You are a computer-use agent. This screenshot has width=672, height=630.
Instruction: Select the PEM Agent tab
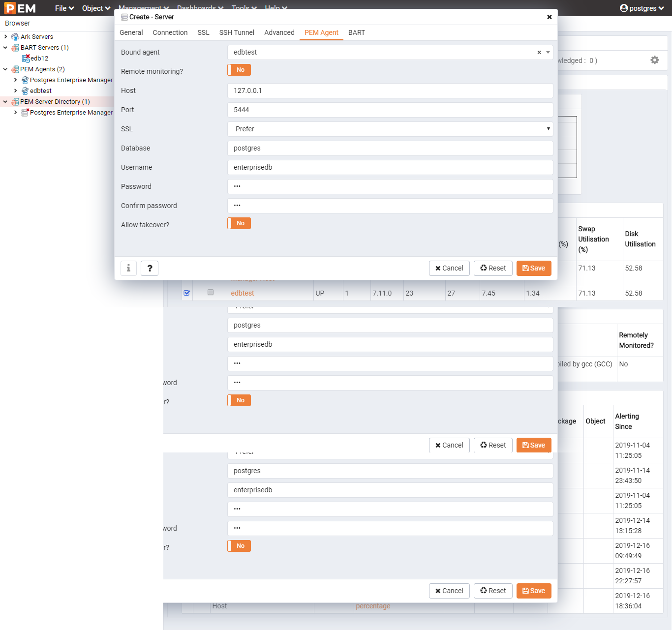(321, 32)
